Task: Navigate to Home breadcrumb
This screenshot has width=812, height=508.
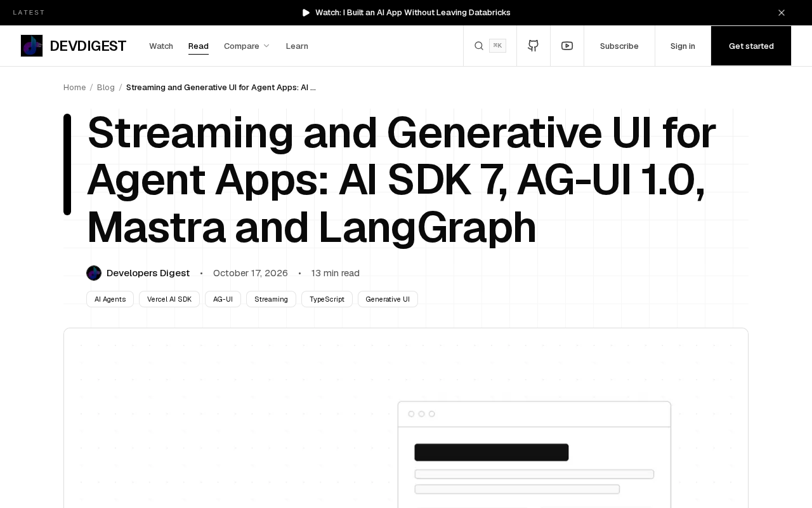Action: 74,88
